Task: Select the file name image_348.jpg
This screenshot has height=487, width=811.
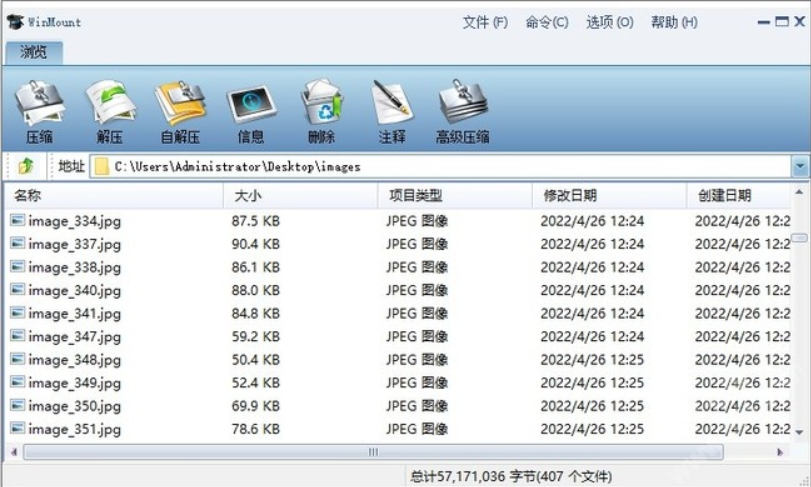Action: (74, 360)
